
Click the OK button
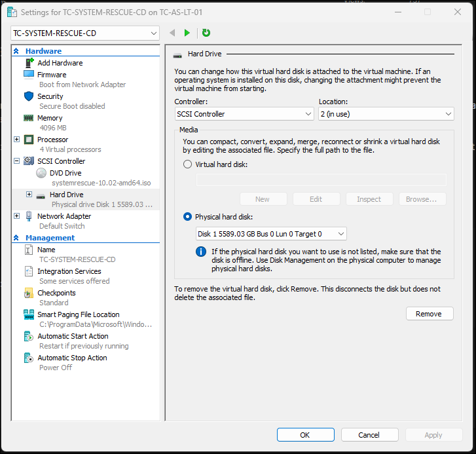(305, 435)
